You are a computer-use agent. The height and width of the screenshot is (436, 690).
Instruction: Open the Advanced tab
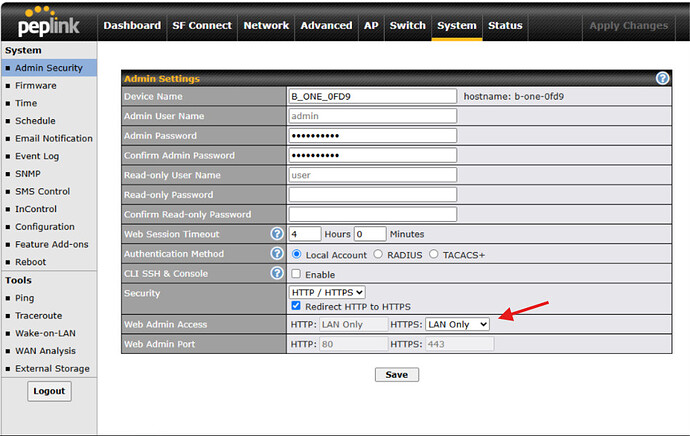[x=326, y=26]
